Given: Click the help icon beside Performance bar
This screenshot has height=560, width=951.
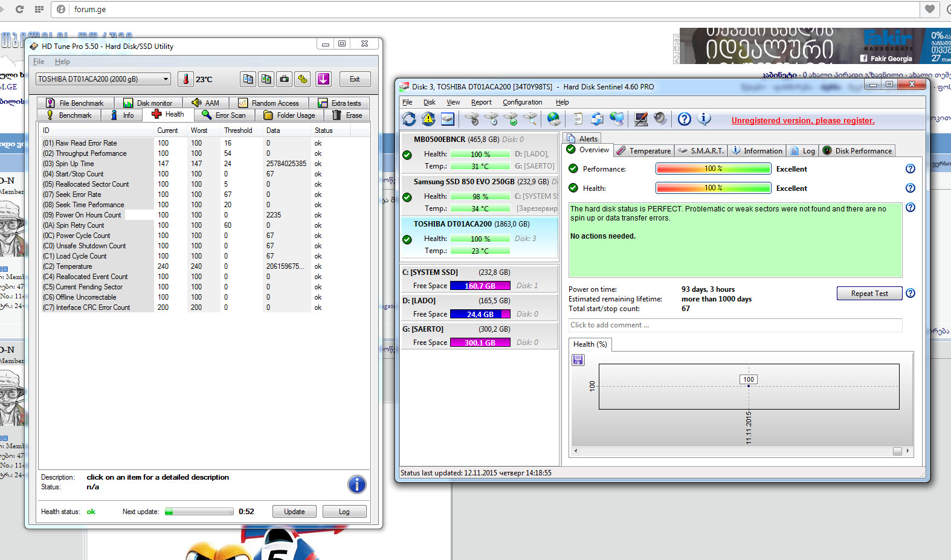Looking at the screenshot, I should (x=910, y=169).
